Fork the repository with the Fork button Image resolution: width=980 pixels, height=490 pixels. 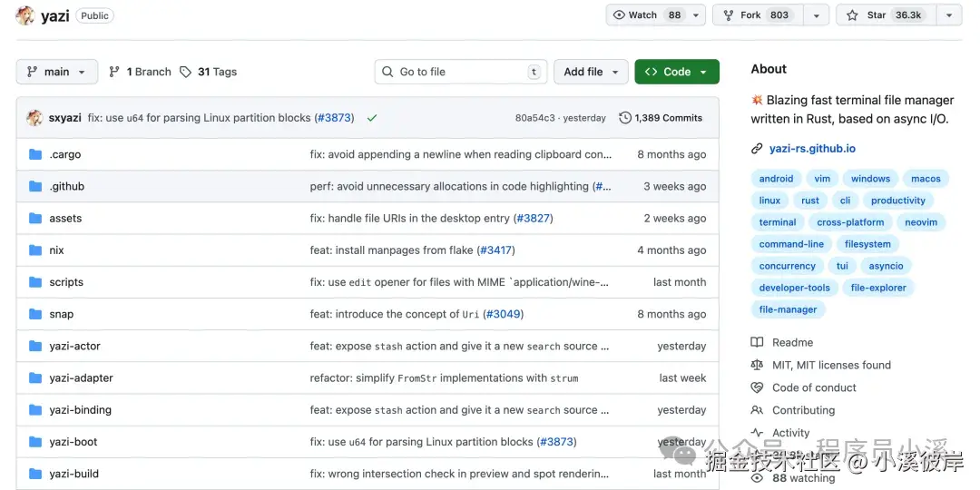pos(759,15)
